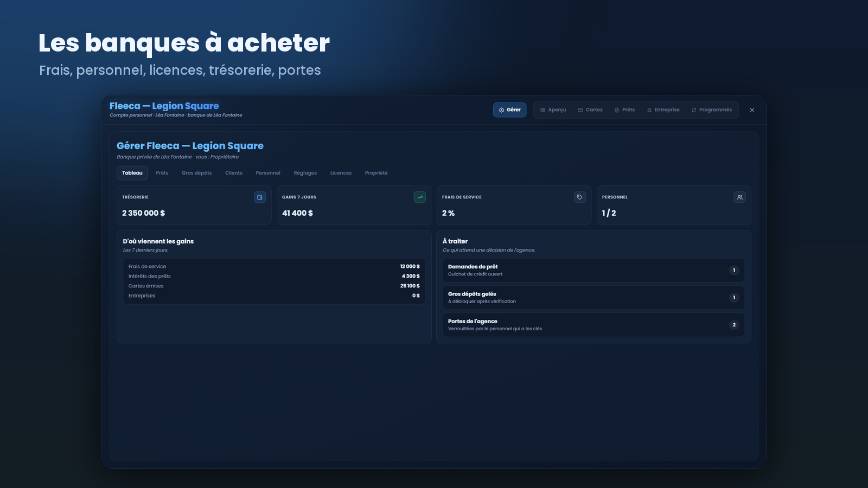Image resolution: width=868 pixels, height=488 pixels.
Task: Click the À traiter heading
Action: click(455, 241)
